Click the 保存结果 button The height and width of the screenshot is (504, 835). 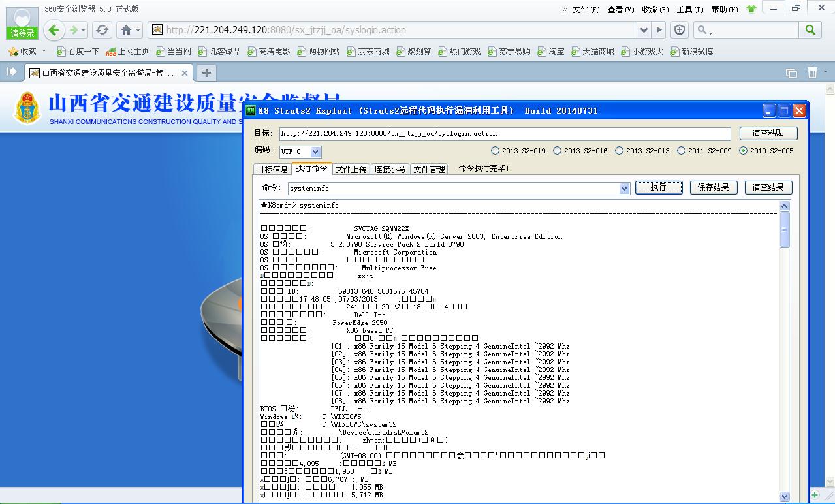point(713,187)
